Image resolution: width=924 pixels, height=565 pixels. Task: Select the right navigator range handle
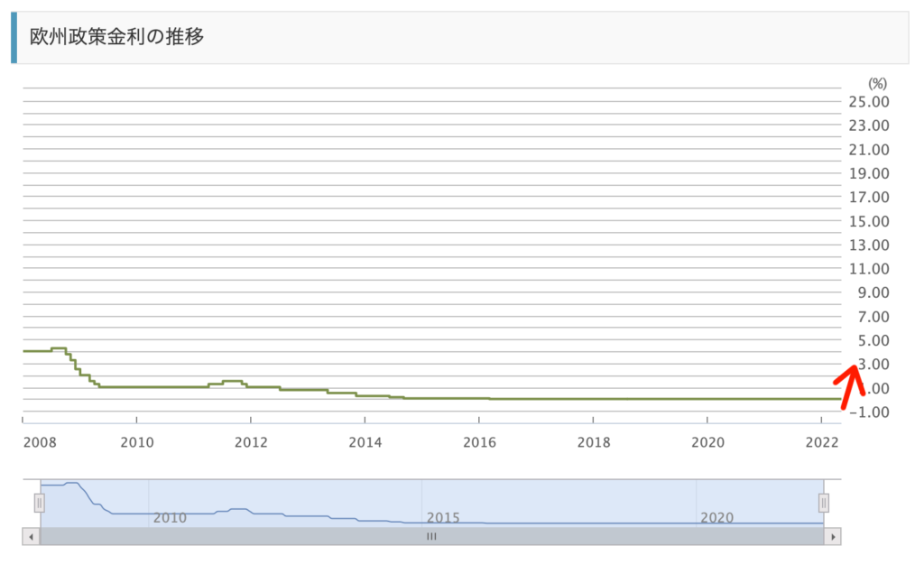click(x=823, y=503)
